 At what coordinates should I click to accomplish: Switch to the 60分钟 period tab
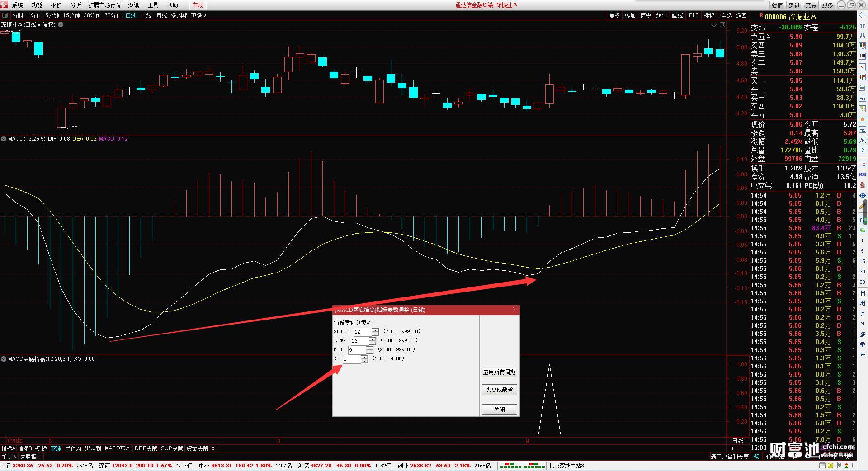point(113,15)
